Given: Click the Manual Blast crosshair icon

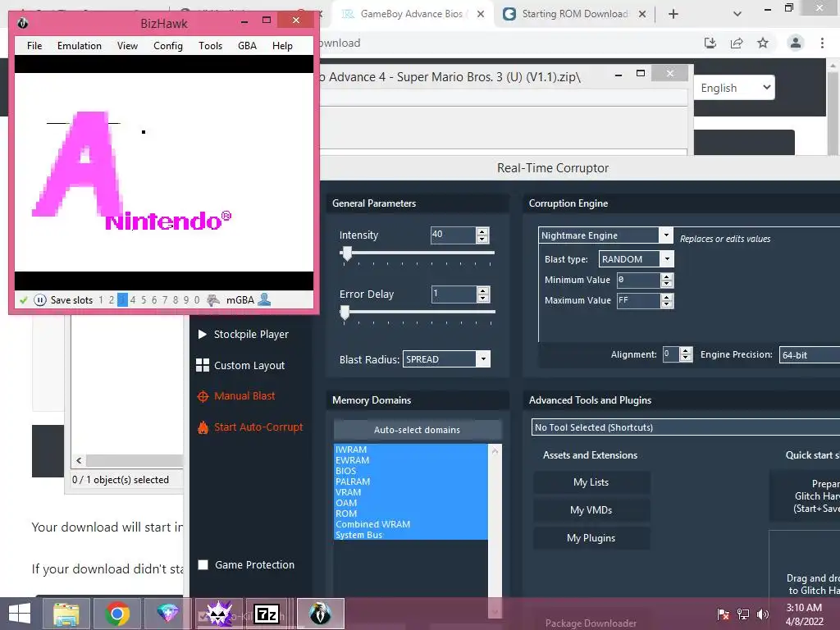Looking at the screenshot, I should [203, 396].
